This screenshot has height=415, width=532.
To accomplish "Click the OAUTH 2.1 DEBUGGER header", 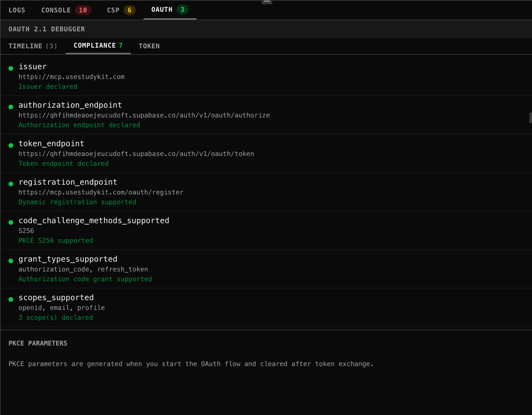I will coord(47,29).
